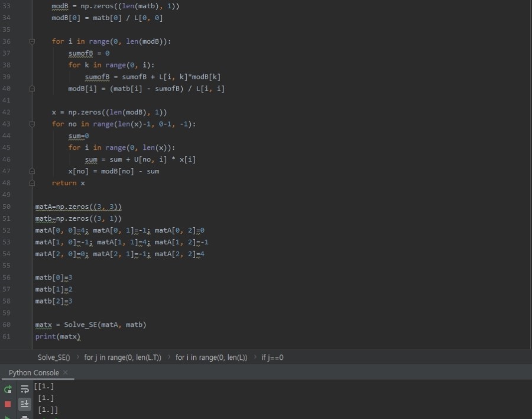
Task: Stop the running console process
Action: [8, 404]
